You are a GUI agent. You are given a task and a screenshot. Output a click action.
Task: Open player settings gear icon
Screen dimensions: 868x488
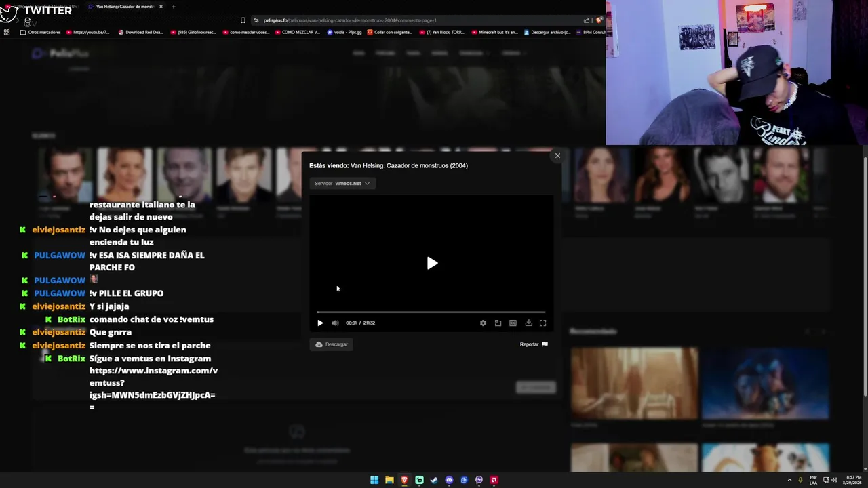(x=483, y=323)
